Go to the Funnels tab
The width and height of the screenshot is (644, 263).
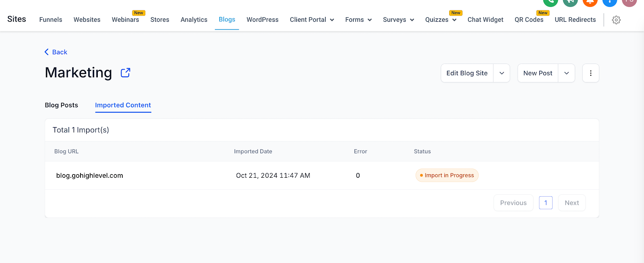[x=51, y=20]
